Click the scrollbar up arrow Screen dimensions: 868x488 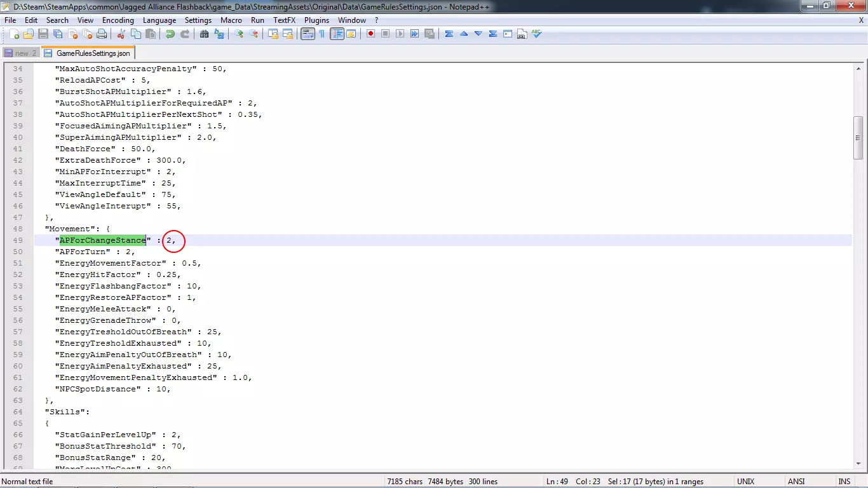tap(858, 69)
